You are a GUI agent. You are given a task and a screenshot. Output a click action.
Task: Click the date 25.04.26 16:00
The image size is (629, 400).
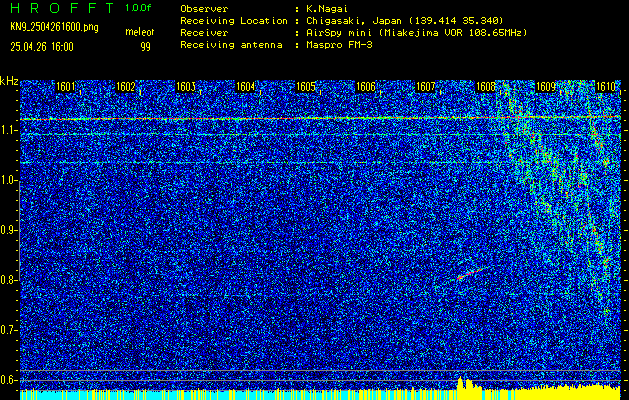tap(42, 47)
